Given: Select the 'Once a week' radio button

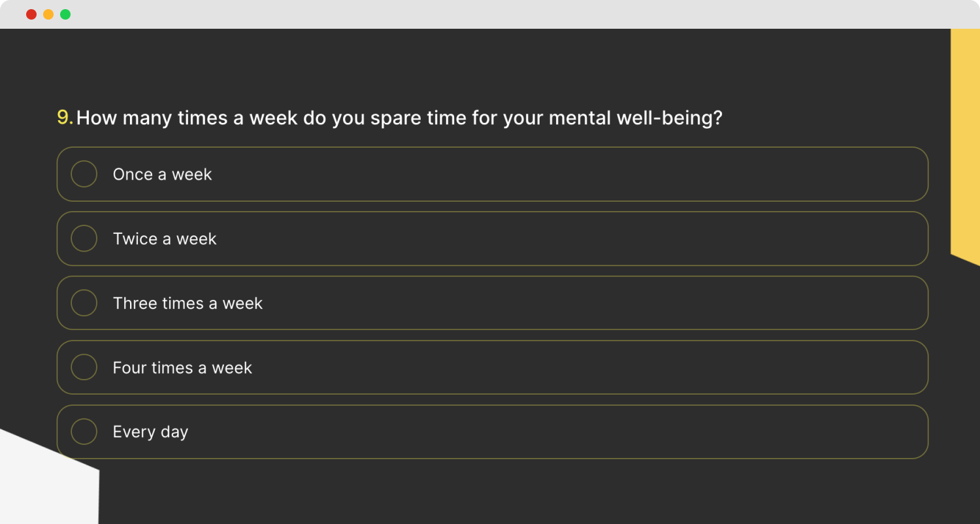Looking at the screenshot, I should coord(84,174).
